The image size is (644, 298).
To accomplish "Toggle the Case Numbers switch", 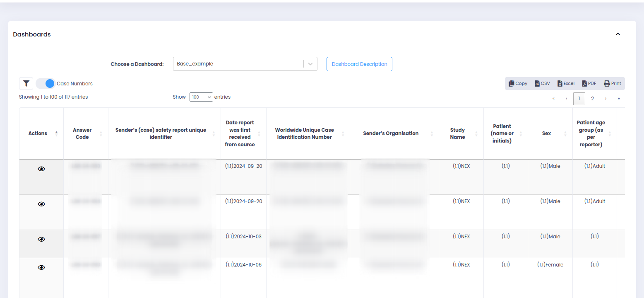I will (x=46, y=83).
